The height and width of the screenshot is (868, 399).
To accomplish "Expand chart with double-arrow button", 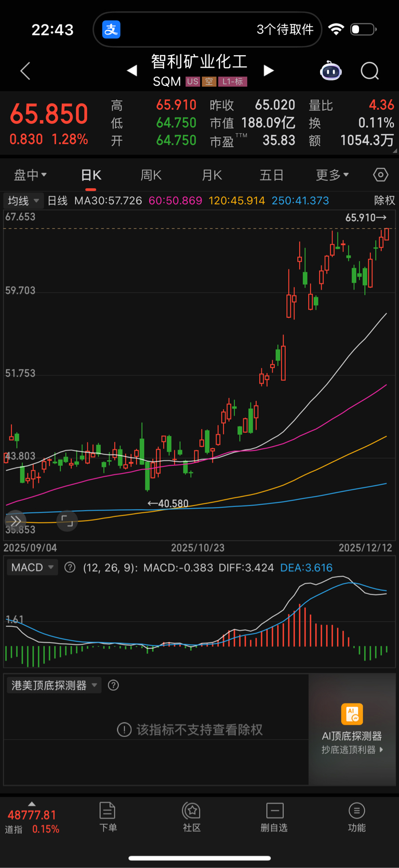I will 16,521.
